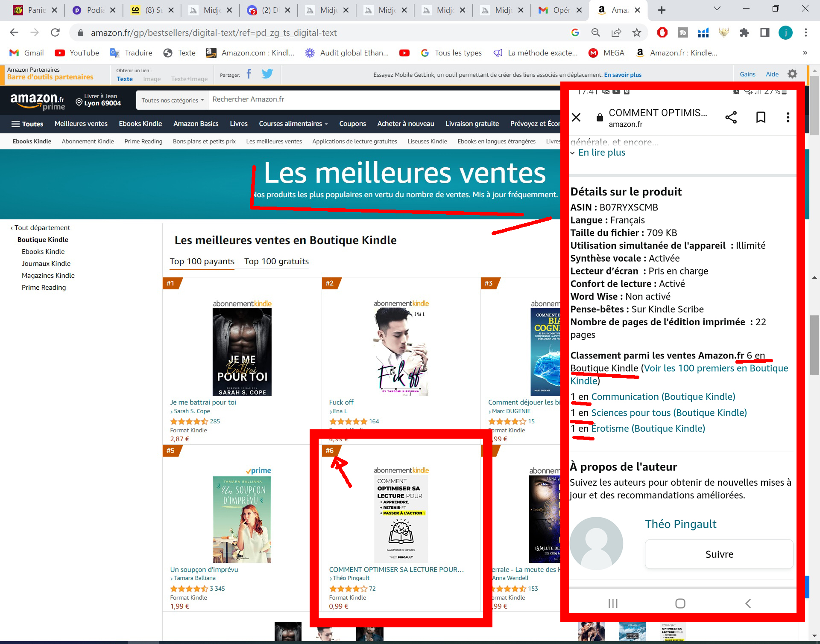Open Ebooks Kindle in the department tree
This screenshot has width=820, height=644.
43,251
